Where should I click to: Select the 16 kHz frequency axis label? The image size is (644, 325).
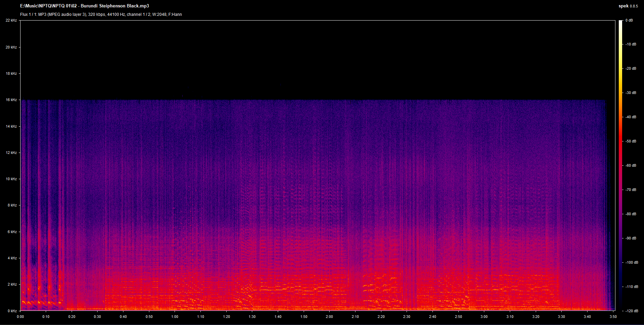pyautogui.click(x=11, y=100)
